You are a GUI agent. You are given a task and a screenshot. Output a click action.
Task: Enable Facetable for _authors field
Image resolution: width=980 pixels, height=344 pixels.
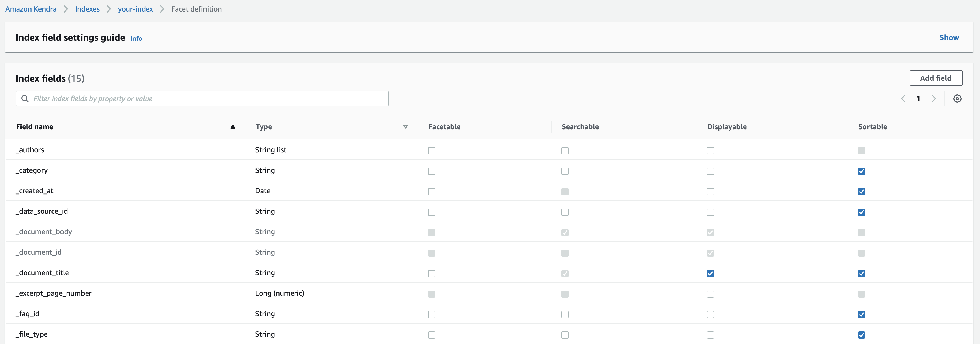(431, 151)
